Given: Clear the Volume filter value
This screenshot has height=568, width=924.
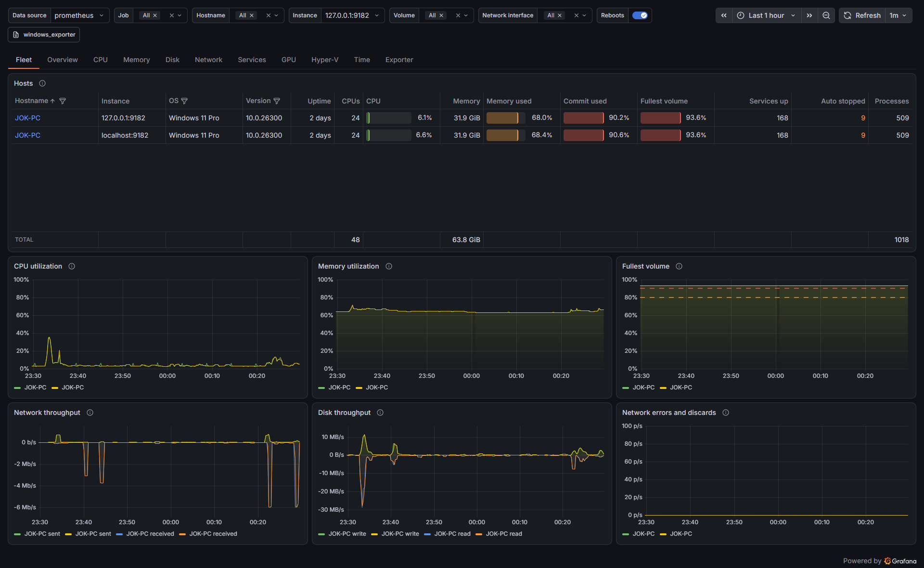Looking at the screenshot, I should coord(458,15).
